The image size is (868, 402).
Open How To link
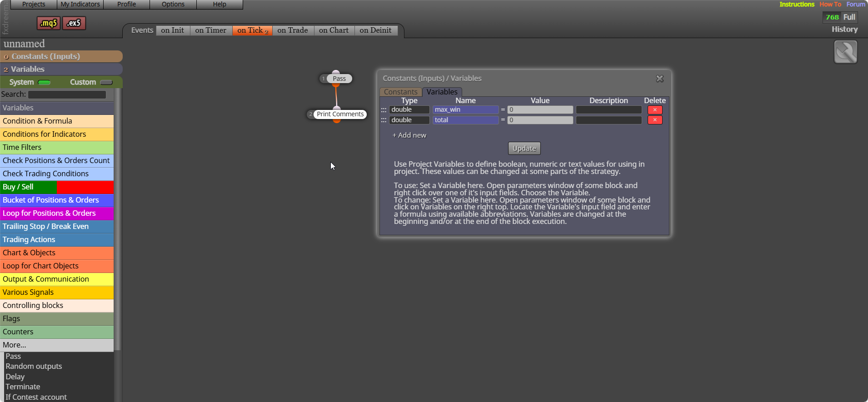click(830, 4)
